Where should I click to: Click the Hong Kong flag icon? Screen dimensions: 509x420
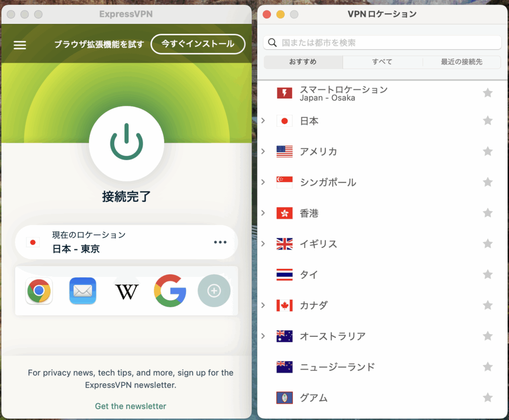[284, 213]
